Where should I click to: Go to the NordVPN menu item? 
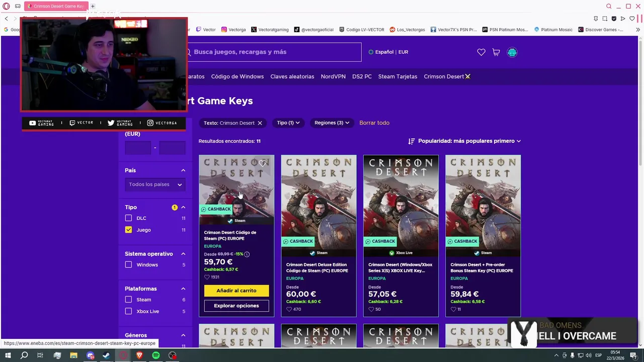[333, 76]
